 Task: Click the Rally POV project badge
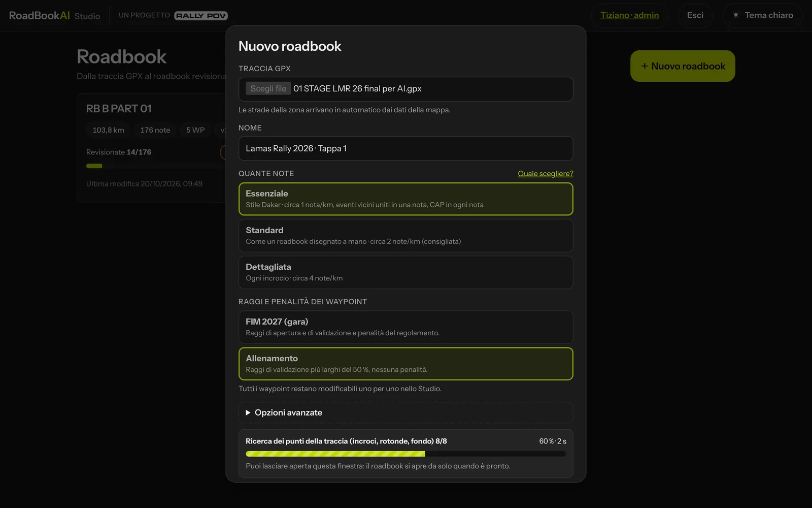(201, 16)
